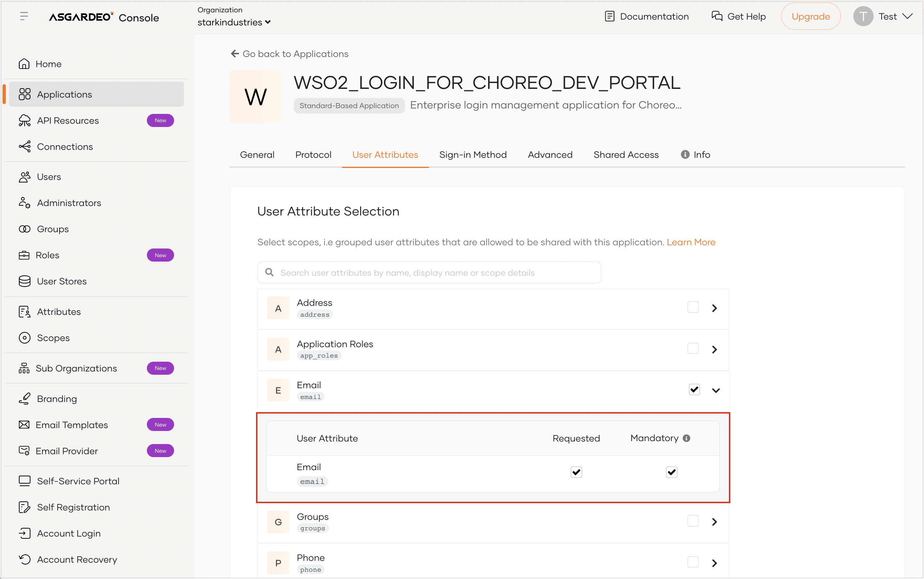Enable the Address scope checkbox

pos(693,308)
